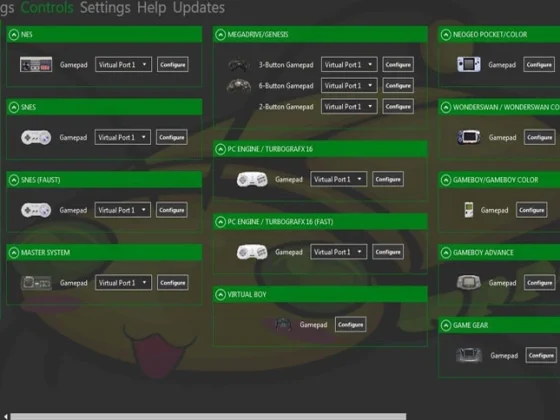560x420 pixels.
Task: Configure the 3-Button Genesis gamepad
Action: click(x=398, y=65)
